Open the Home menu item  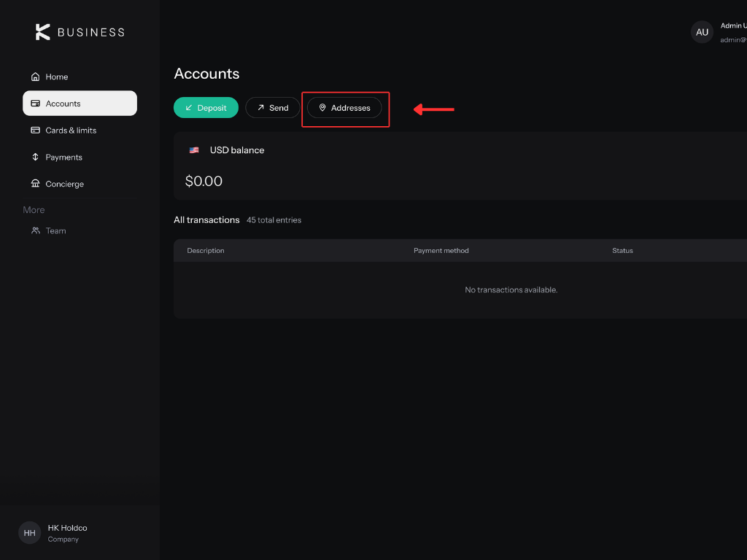[80, 77]
